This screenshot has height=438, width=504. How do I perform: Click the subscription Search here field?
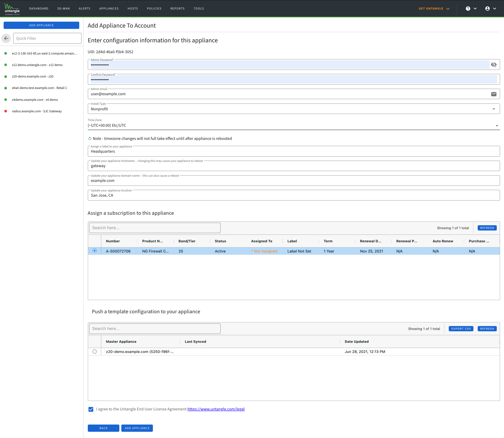tap(155, 228)
